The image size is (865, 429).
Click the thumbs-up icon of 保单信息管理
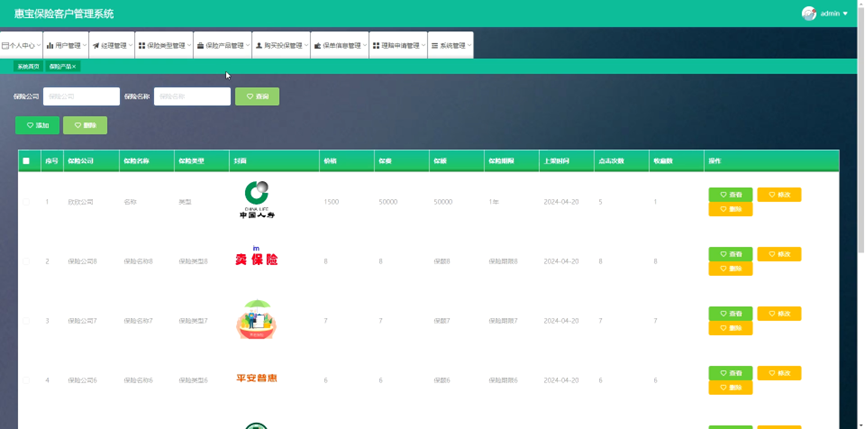click(318, 46)
